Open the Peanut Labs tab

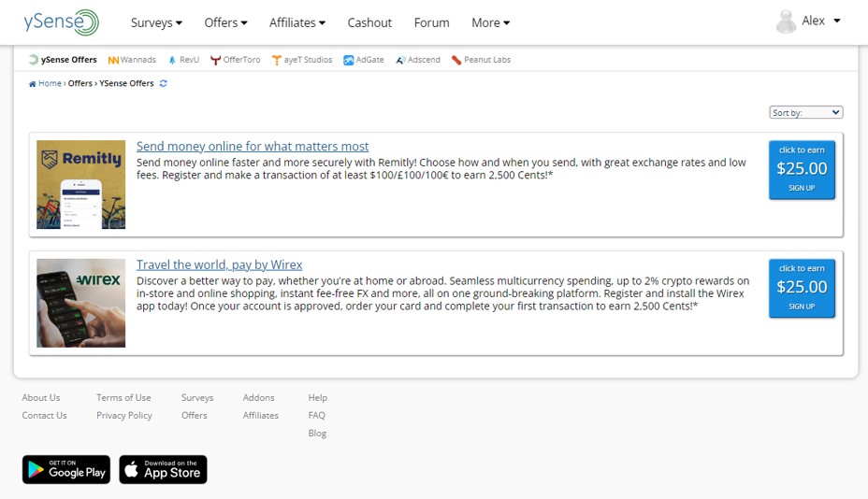click(481, 60)
